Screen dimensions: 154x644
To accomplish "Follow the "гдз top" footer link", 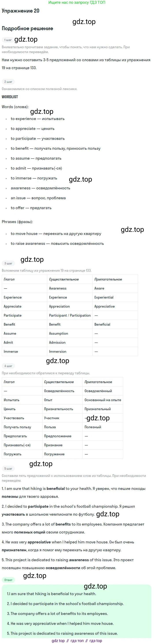I will (x=96, y=641).
